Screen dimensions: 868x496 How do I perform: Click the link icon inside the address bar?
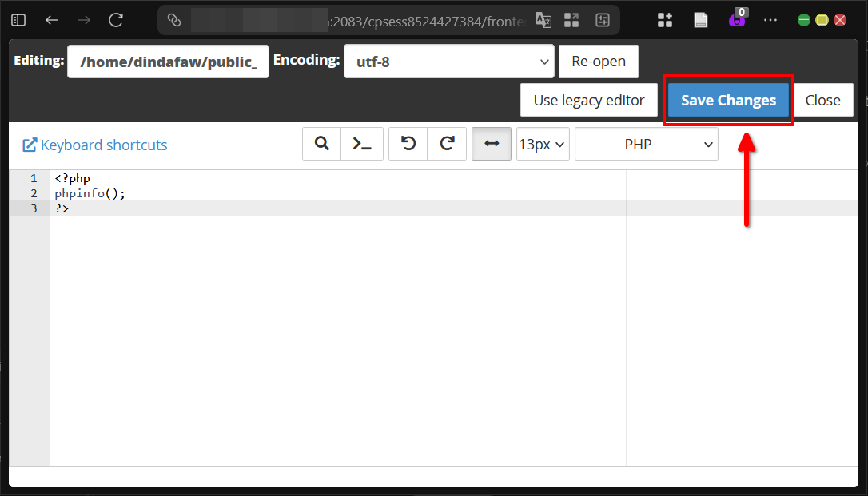pyautogui.click(x=174, y=21)
